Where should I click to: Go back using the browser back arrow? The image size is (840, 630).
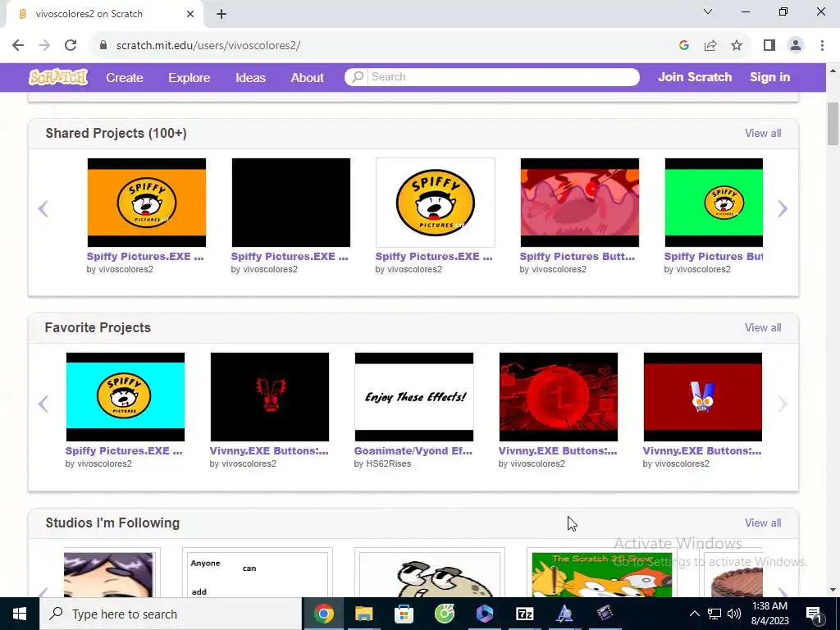click(18, 46)
